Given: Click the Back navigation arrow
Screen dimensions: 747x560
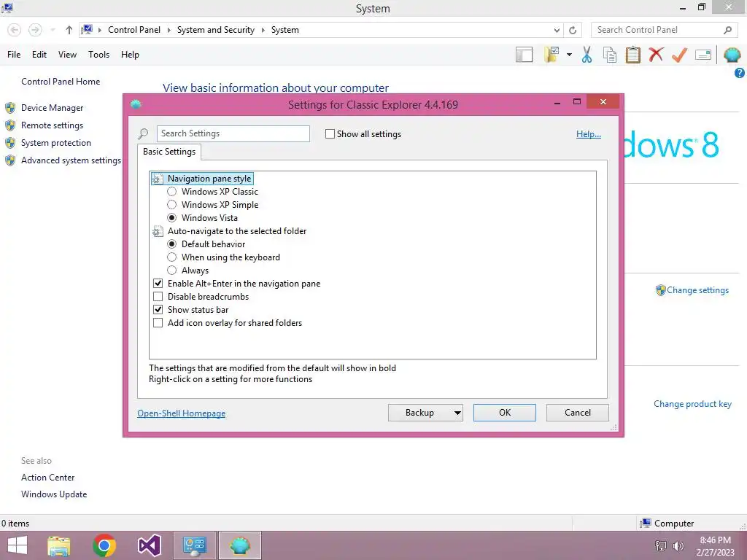Looking at the screenshot, I should [x=15, y=30].
